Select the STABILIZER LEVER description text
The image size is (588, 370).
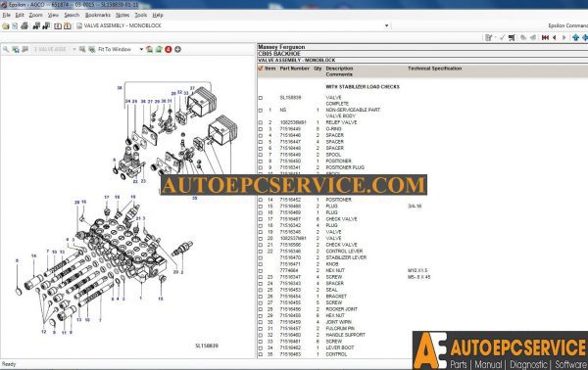[346, 257]
